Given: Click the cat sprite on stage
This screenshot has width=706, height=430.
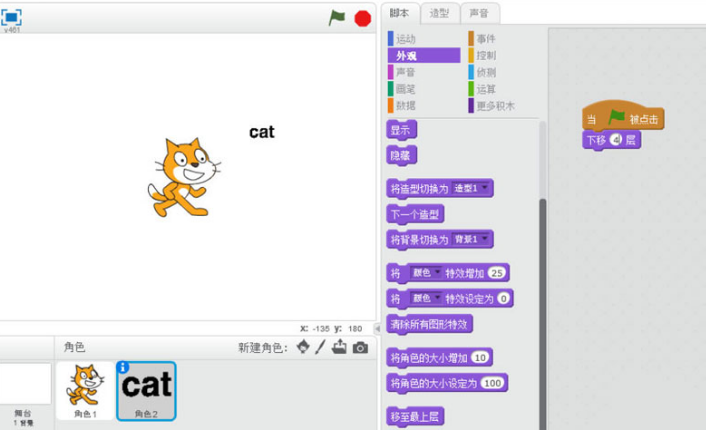Looking at the screenshot, I should click(184, 177).
